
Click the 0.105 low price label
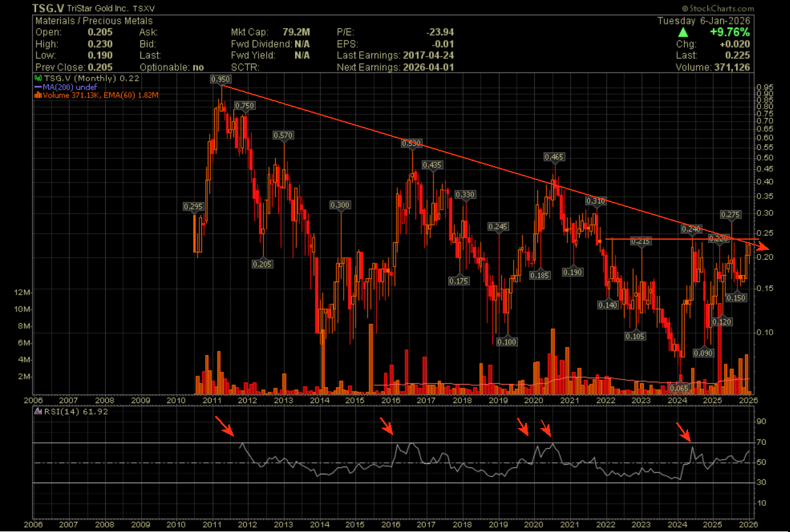tap(635, 337)
